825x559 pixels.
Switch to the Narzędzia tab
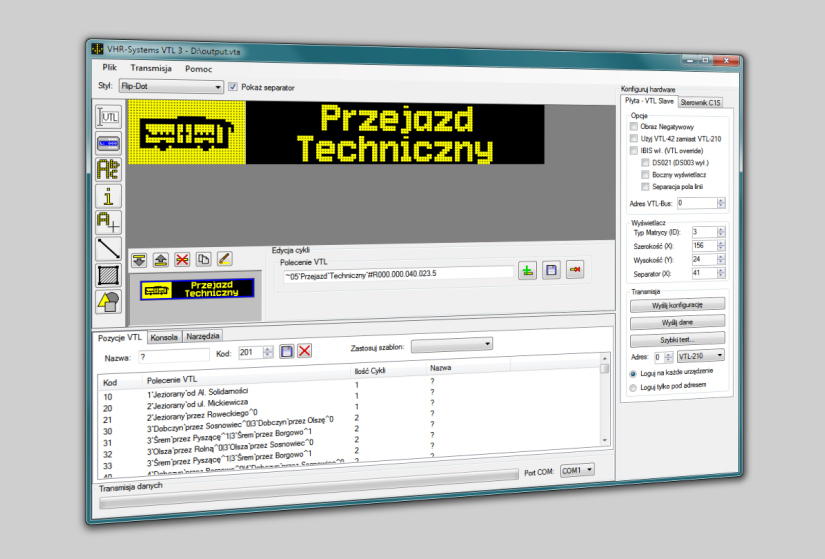point(203,336)
